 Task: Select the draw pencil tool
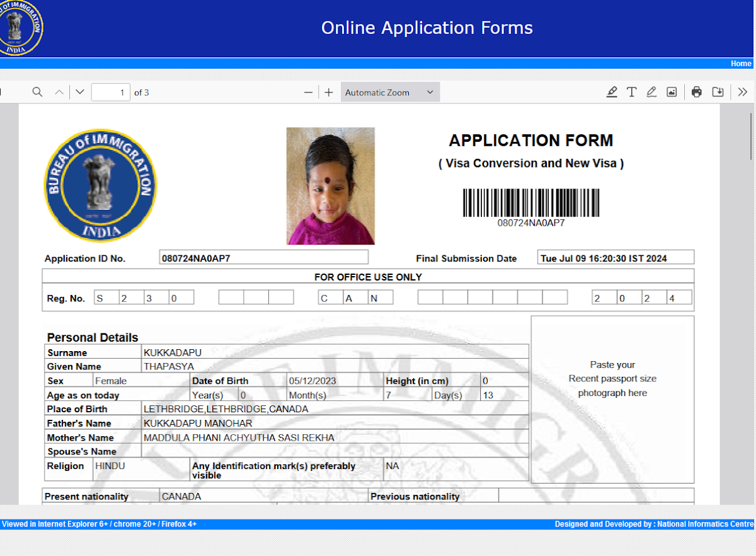tap(651, 92)
